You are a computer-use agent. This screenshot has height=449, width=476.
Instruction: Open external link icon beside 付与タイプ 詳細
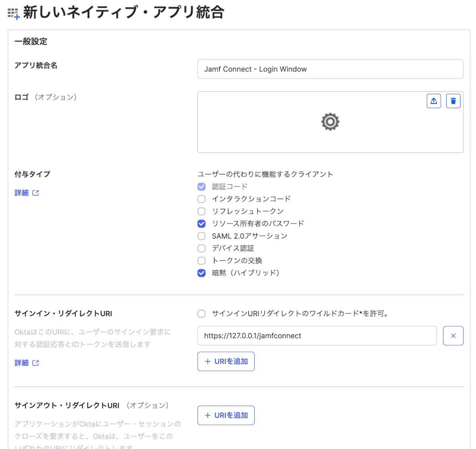click(x=36, y=193)
